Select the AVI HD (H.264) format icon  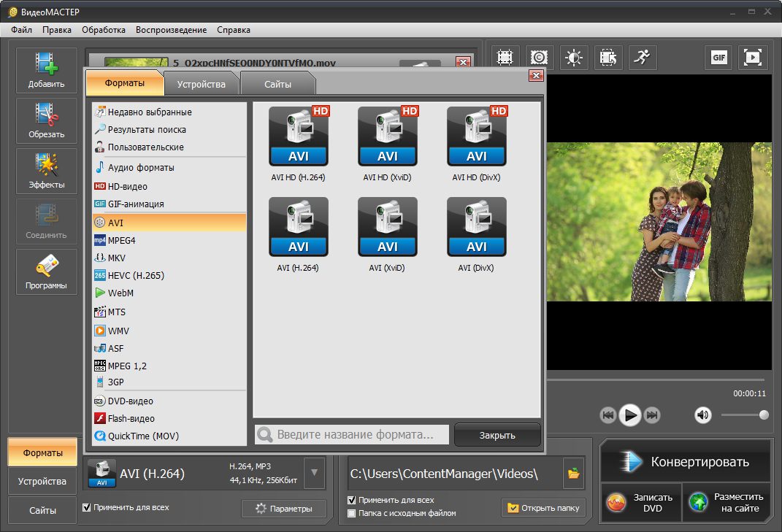tap(298, 136)
